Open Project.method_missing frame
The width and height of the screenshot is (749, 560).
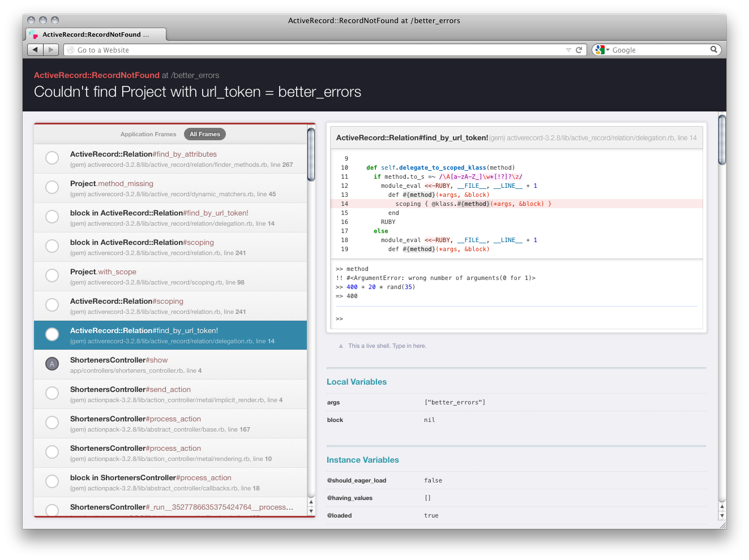(170, 188)
